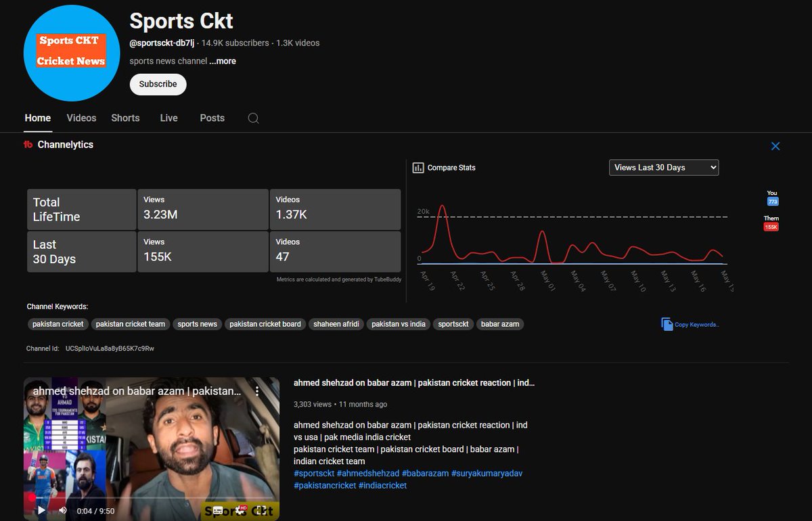812x521 pixels.
Task: Select the pakistan cricket board keyword chip
Action: coord(265,324)
